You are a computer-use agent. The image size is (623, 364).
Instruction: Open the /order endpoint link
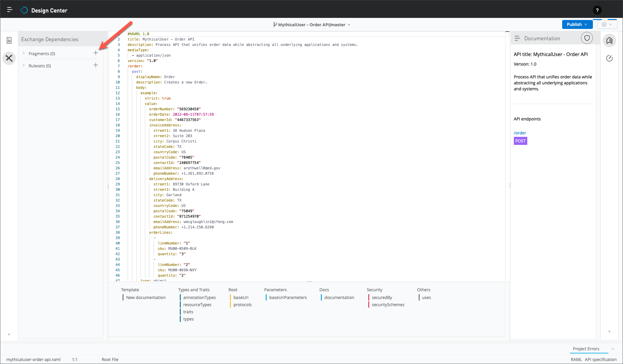click(520, 133)
